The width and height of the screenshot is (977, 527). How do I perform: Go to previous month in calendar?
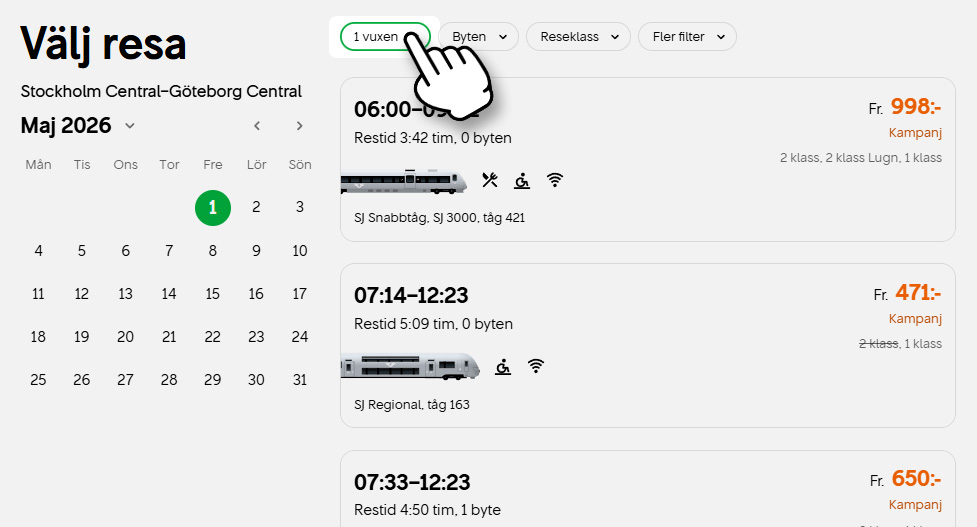pos(257,126)
